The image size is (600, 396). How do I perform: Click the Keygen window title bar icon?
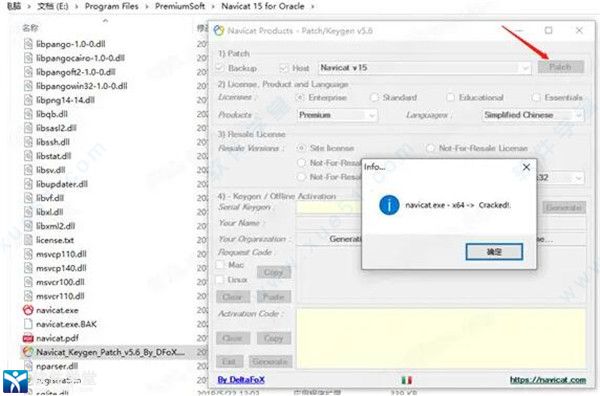click(x=219, y=31)
